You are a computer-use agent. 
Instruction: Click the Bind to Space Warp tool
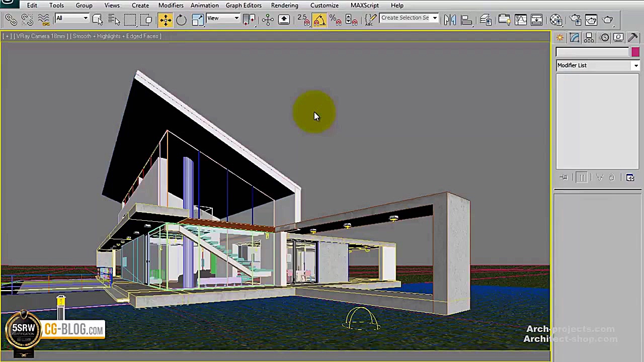(x=44, y=20)
